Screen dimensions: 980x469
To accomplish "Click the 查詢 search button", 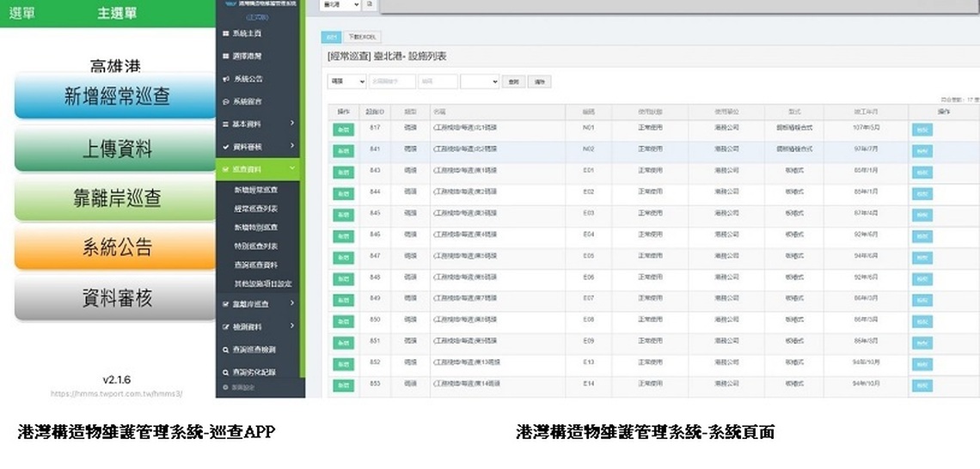I will pyautogui.click(x=514, y=82).
